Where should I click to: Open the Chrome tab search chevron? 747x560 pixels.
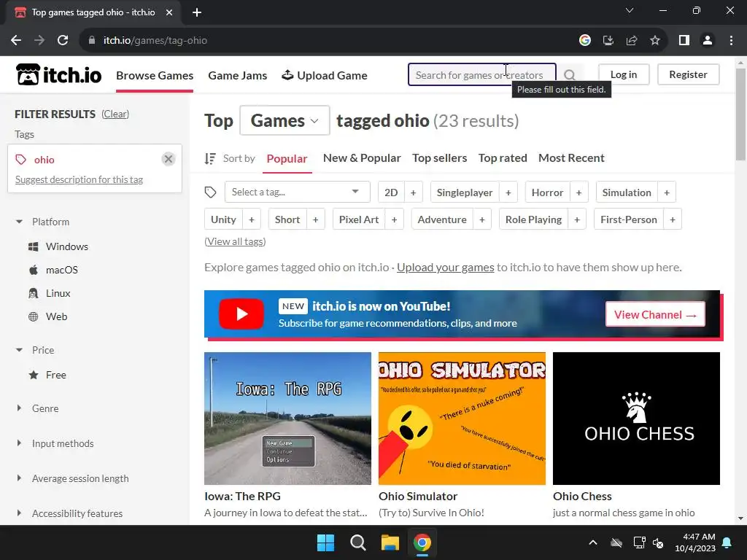pyautogui.click(x=630, y=10)
